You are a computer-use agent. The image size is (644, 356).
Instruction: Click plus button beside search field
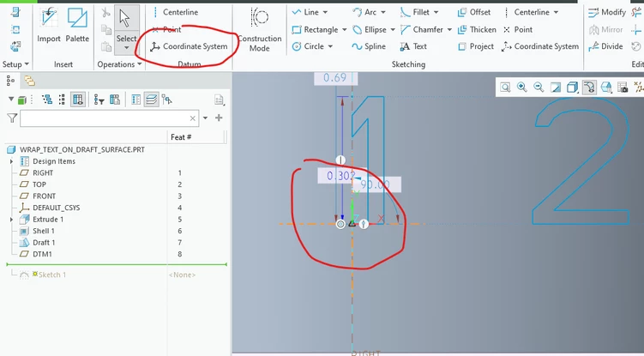[219, 118]
